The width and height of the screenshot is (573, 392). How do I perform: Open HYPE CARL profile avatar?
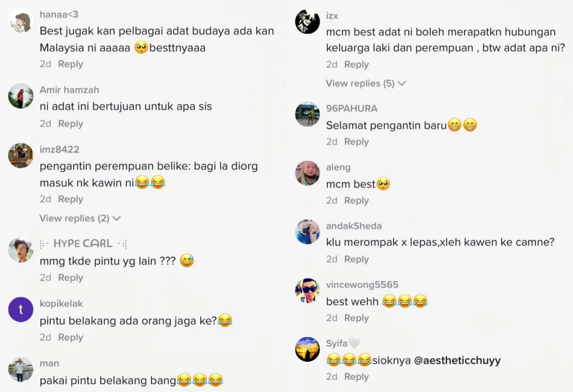pos(21,250)
